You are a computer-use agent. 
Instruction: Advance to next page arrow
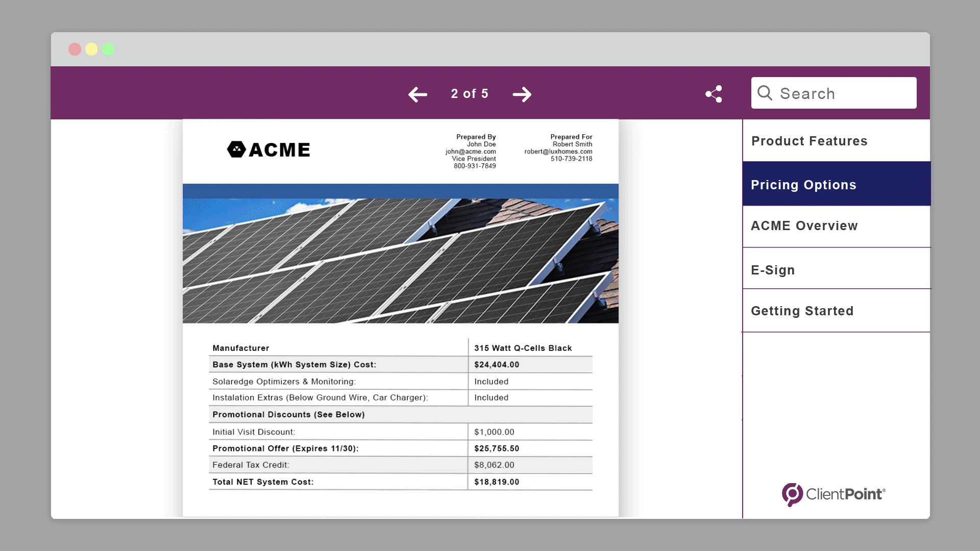[x=522, y=94]
